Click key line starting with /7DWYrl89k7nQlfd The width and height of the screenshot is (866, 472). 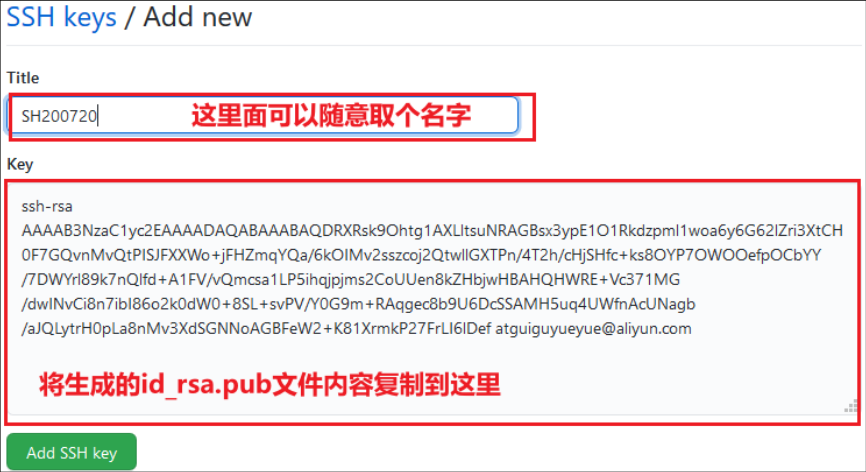[x=351, y=280]
